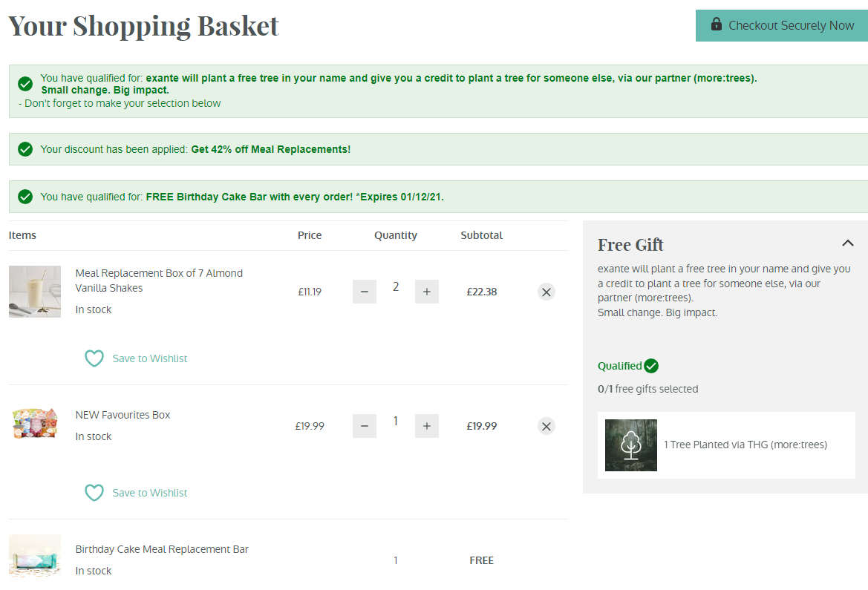Open the NEW Favourites Box product page
Screen dimensions: 868x590
(123, 415)
